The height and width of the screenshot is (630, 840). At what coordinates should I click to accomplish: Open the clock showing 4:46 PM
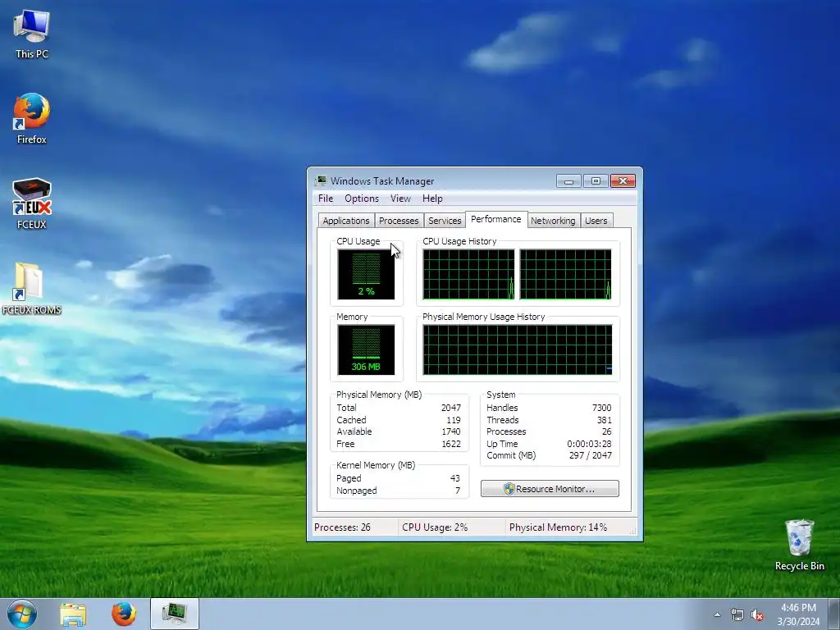point(798,614)
